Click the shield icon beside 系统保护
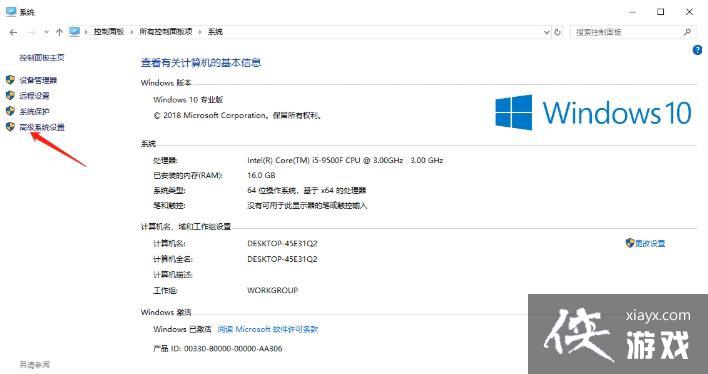 [10, 111]
